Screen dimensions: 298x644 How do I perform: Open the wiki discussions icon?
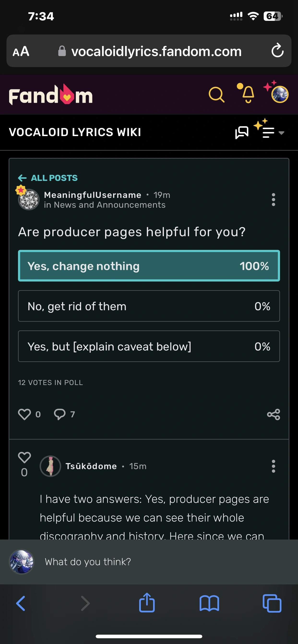pyautogui.click(x=242, y=132)
